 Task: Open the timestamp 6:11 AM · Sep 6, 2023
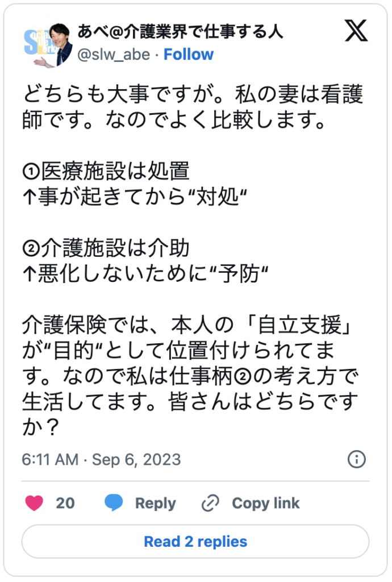tap(101, 459)
